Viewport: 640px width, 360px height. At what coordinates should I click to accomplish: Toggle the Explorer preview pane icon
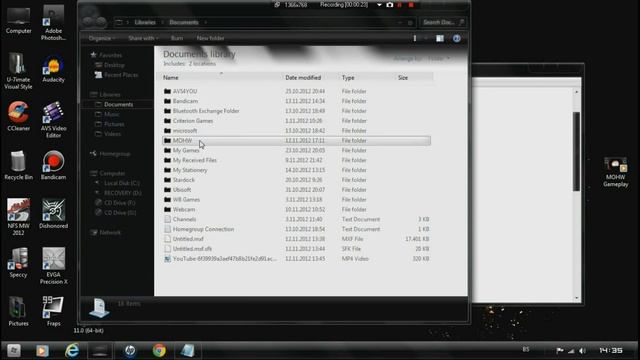click(440, 38)
